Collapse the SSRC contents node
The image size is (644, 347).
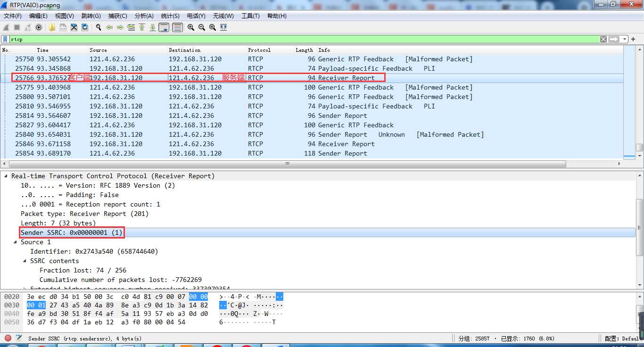(25, 261)
